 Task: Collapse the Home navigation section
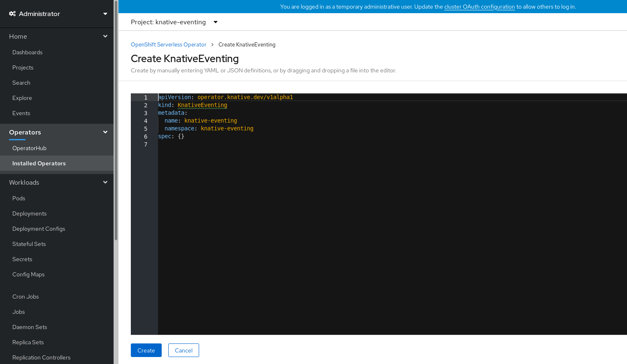pyautogui.click(x=105, y=36)
